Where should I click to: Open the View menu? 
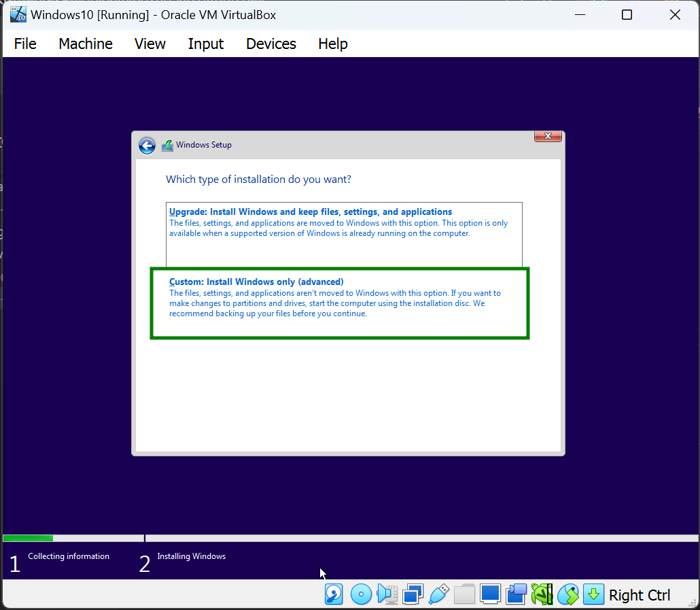pyautogui.click(x=150, y=44)
